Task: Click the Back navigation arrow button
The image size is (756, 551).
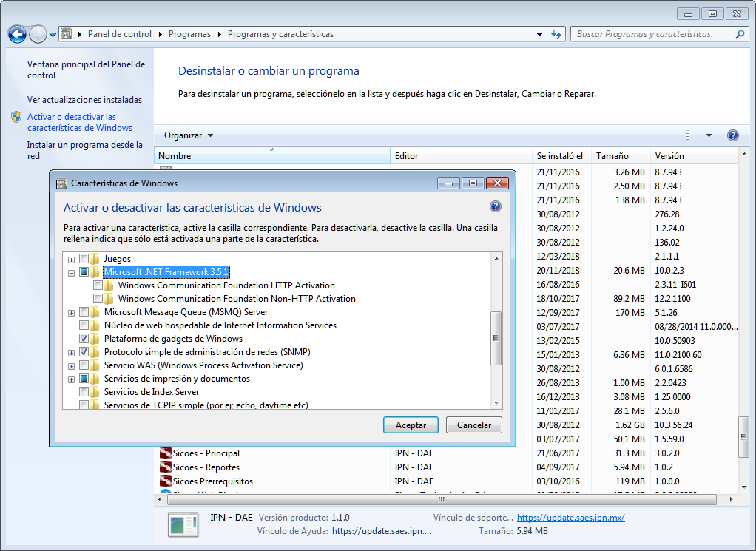Action: (x=17, y=34)
